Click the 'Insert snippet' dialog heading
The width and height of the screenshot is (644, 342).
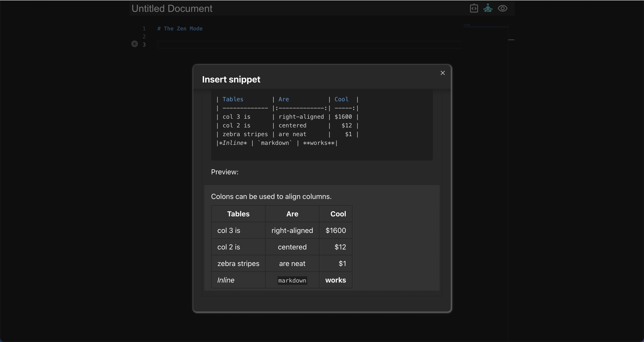231,80
